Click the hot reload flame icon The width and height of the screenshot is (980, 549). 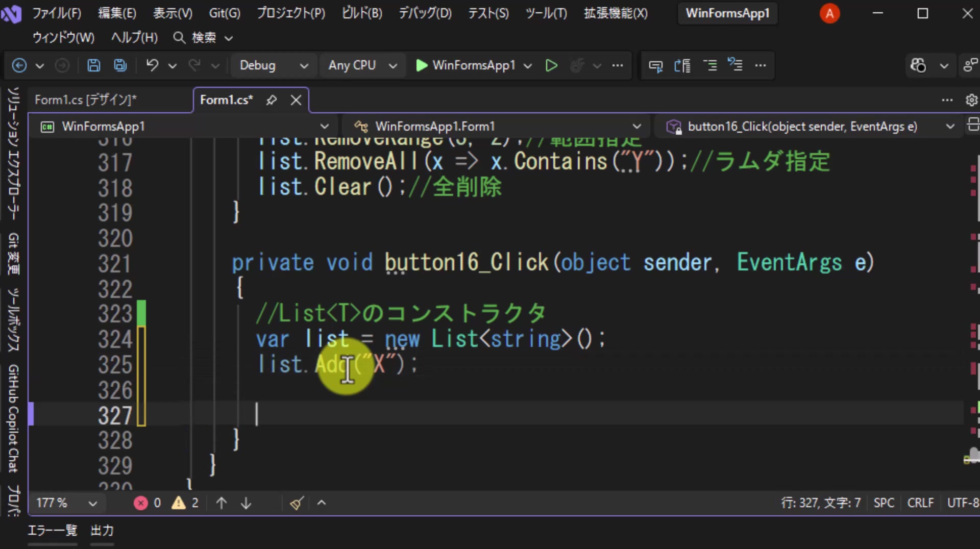577,65
